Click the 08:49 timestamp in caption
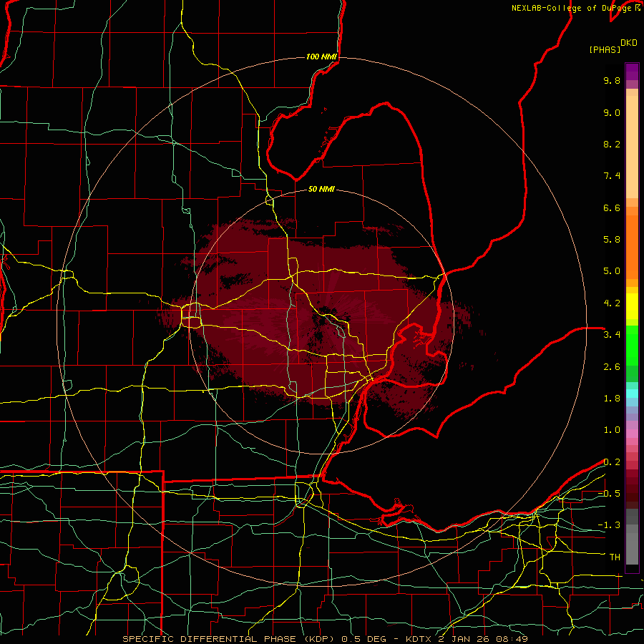Viewport: 644px width, 644px height. [x=512, y=639]
